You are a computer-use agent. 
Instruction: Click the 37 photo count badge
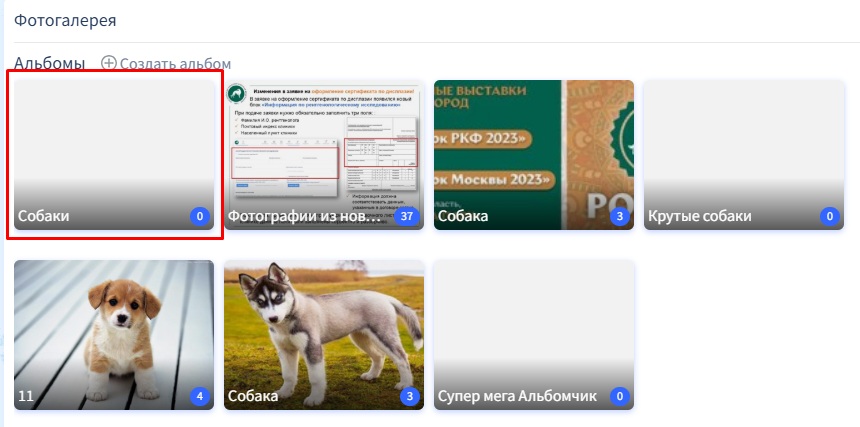(406, 217)
